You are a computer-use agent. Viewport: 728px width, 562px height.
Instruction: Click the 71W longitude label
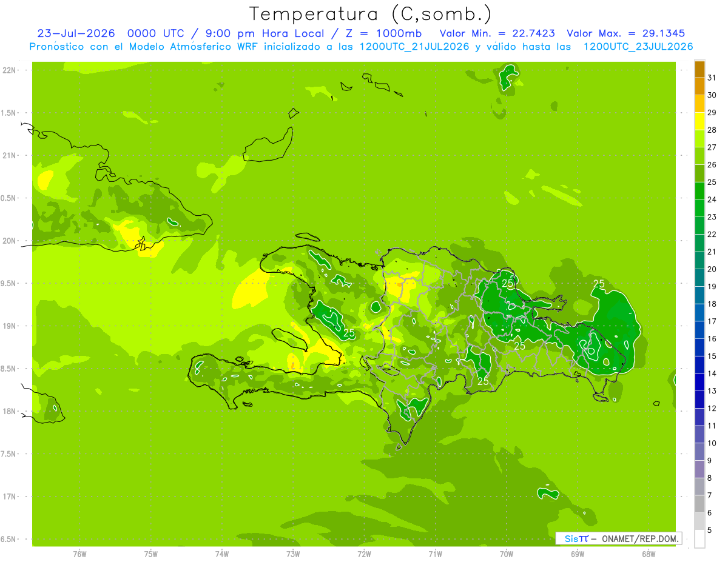click(435, 554)
